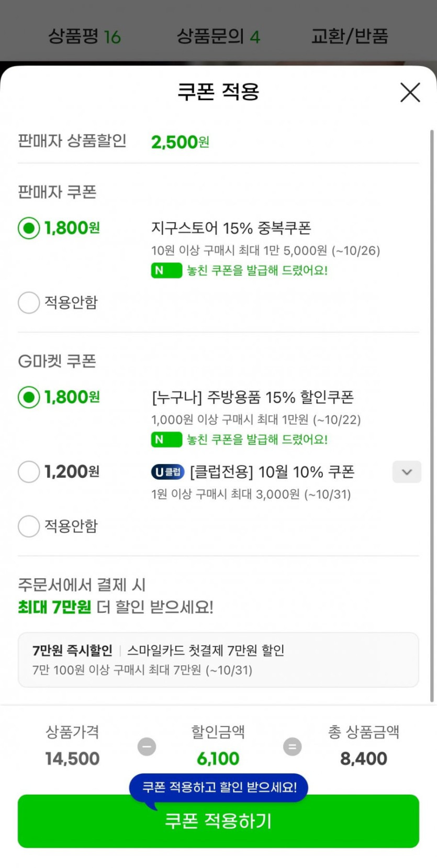Click the 지구스토어 15% 중복쿠폰 title
Screen dimensions: 437x868
[x=231, y=228]
